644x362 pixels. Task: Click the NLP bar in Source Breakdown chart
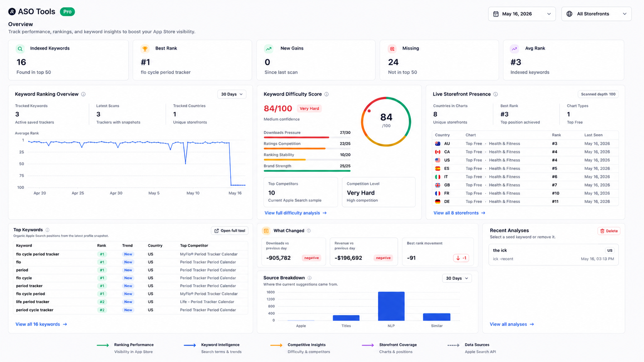391,306
